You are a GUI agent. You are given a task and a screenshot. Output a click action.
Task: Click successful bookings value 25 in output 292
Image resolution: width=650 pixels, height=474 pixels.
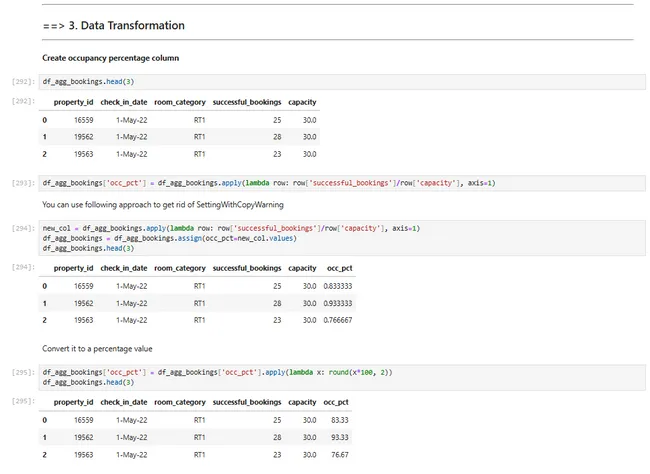pyautogui.click(x=277, y=120)
